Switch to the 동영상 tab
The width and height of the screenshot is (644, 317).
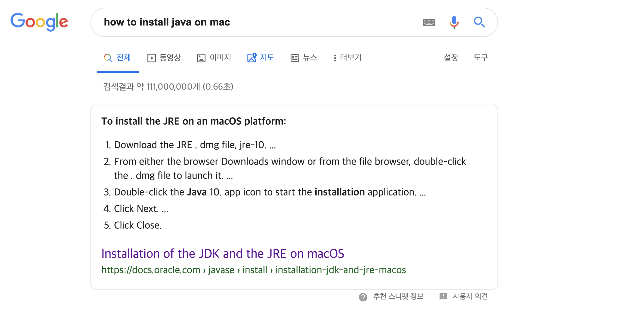coord(164,58)
